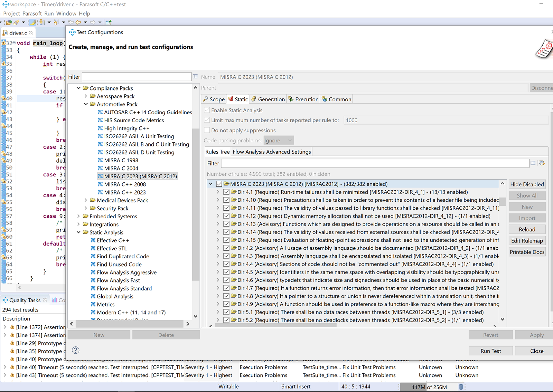Viewport: 553px width, 392px height.
Task: Collapse the Automotive Pack node
Action: pos(86,104)
